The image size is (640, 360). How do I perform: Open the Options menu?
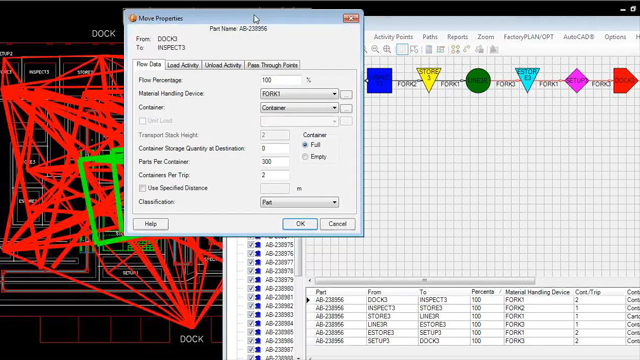pos(615,37)
